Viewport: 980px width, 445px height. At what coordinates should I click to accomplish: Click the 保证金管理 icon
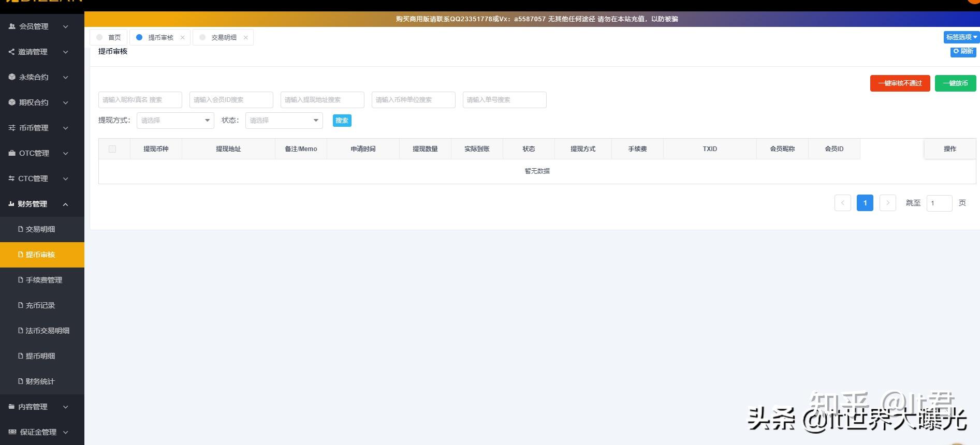(x=12, y=432)
